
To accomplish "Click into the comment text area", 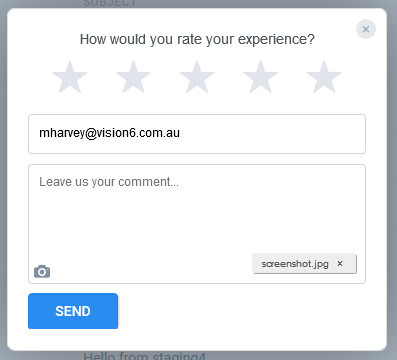I will point(197,224).
